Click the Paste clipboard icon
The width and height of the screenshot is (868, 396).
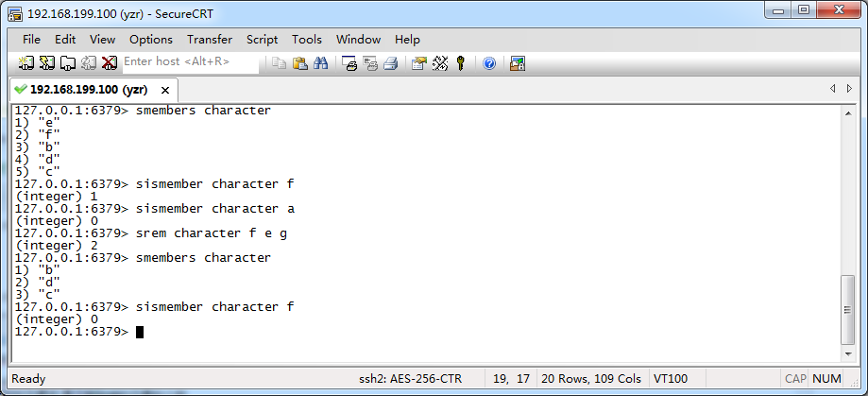coord(300,63)
